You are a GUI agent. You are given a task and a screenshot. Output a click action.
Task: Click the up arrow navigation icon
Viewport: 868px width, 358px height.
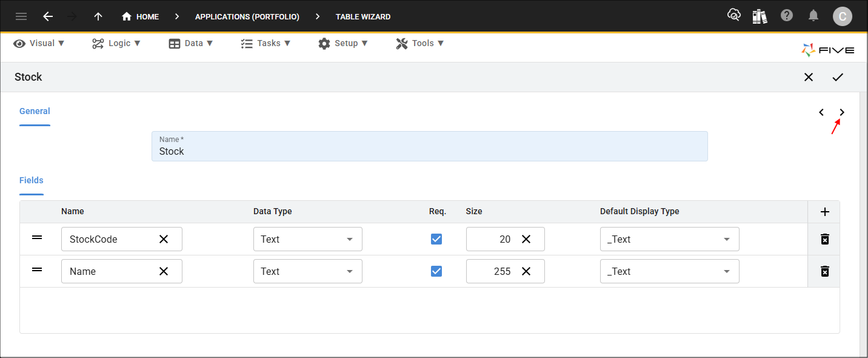(x=98, y=16)
